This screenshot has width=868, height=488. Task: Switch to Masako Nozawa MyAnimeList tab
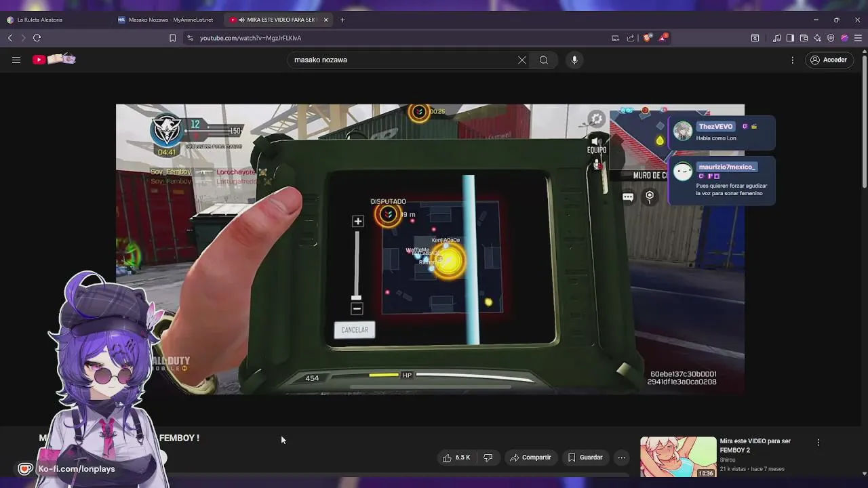[165, 20]
